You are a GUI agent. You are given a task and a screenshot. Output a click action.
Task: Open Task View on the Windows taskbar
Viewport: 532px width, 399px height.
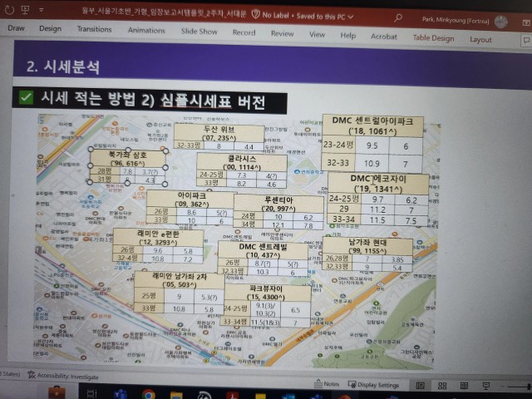92,394
